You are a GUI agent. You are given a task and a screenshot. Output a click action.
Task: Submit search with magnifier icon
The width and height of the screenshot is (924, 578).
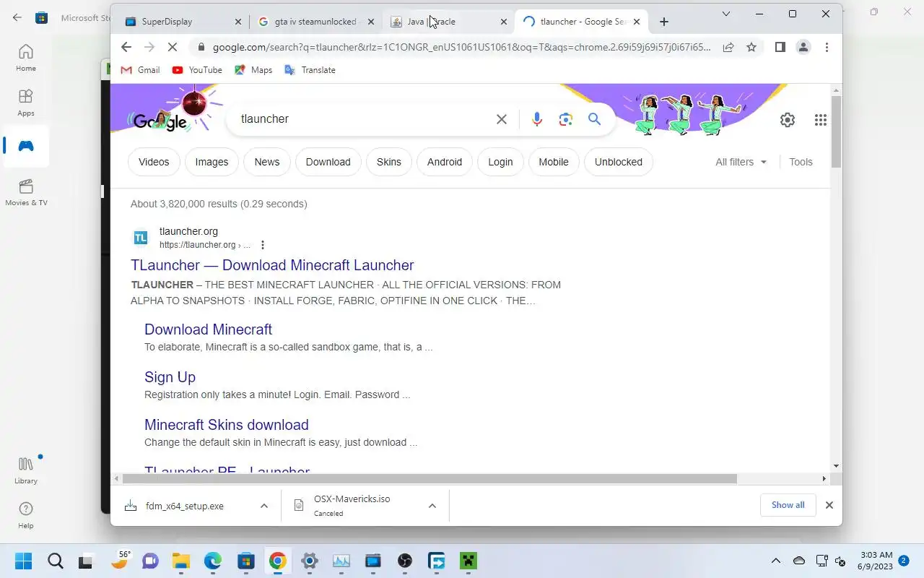click(594, 119)
